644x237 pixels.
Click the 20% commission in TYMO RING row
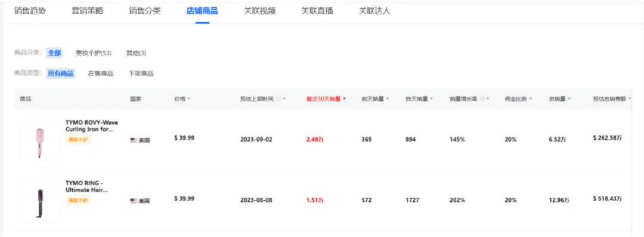[x=510, y=200]
